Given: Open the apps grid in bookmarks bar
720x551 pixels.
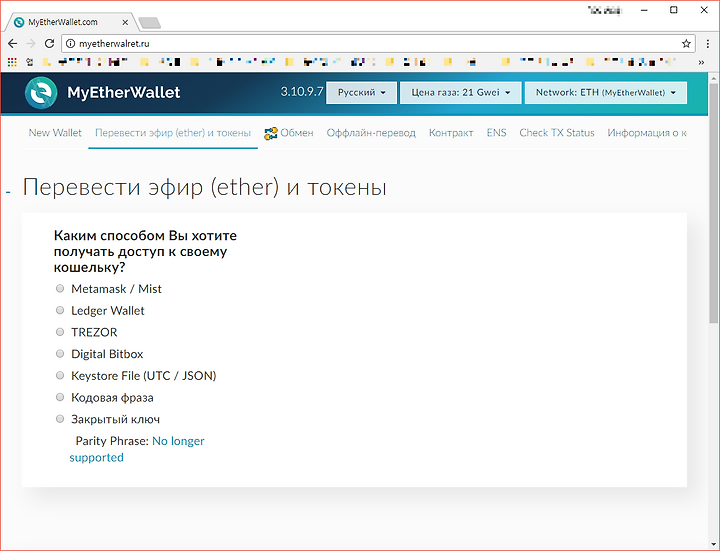Looking at the screenshot, I should 12,62.
